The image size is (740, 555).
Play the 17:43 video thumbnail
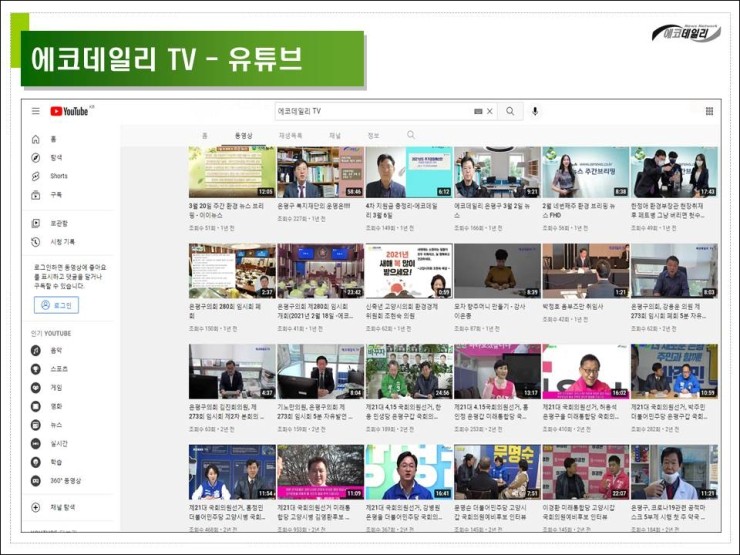(x=674, y=172)
